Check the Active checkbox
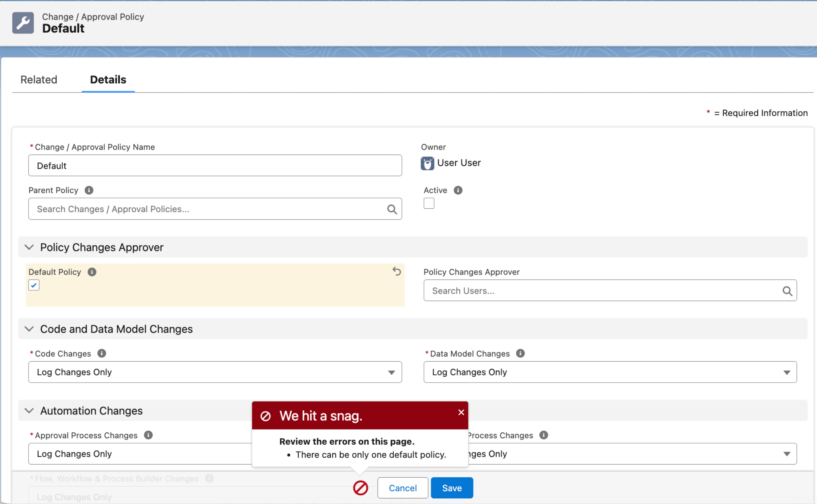 [429, 203]
